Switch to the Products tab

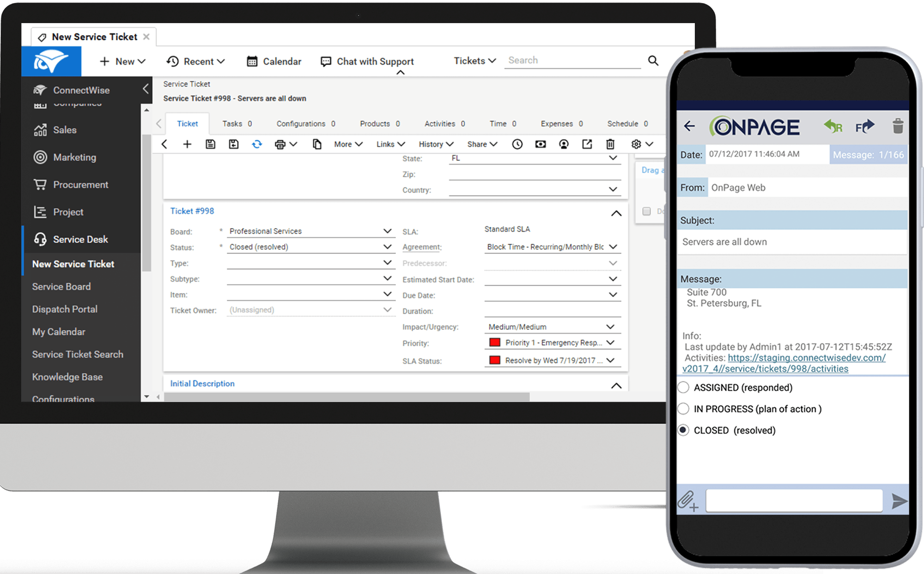click(380, 124)
